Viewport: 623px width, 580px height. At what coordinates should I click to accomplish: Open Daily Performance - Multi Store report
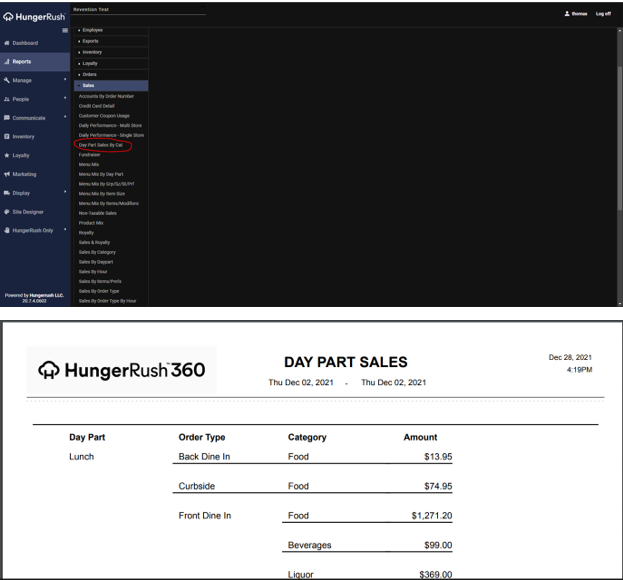110,126
